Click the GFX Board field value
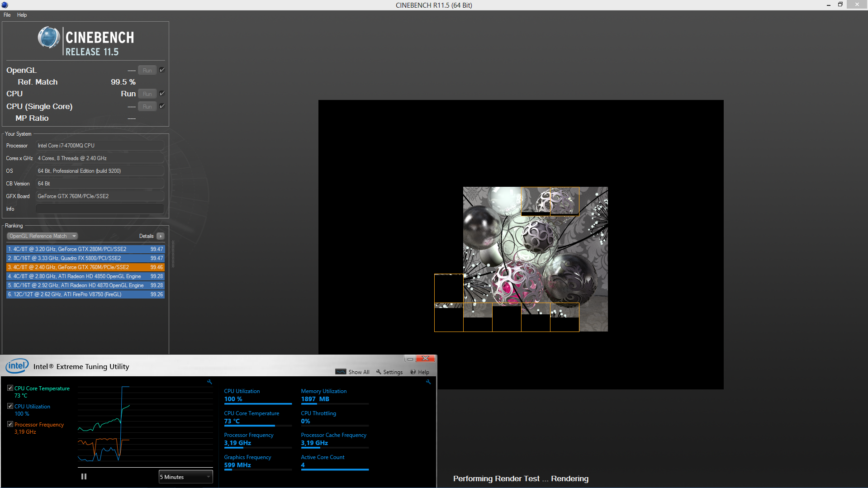 click(100, 196)
